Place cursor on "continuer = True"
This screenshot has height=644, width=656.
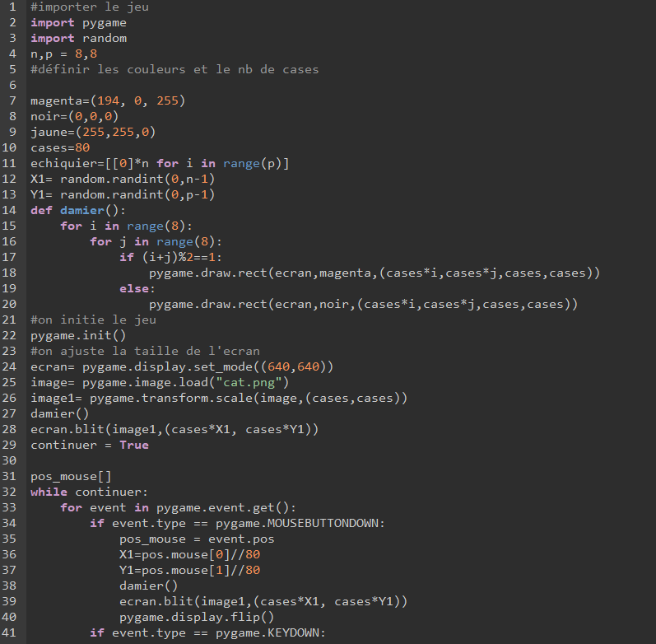tap(90, 446)
